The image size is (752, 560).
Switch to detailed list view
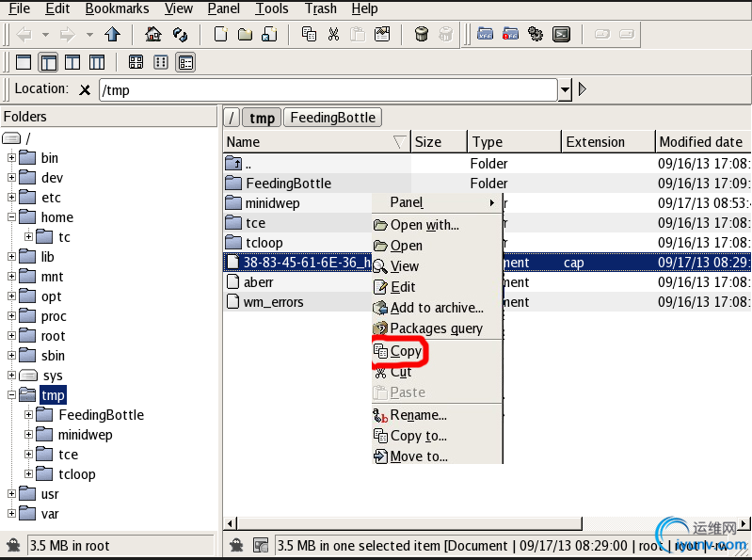pos(185,62)
